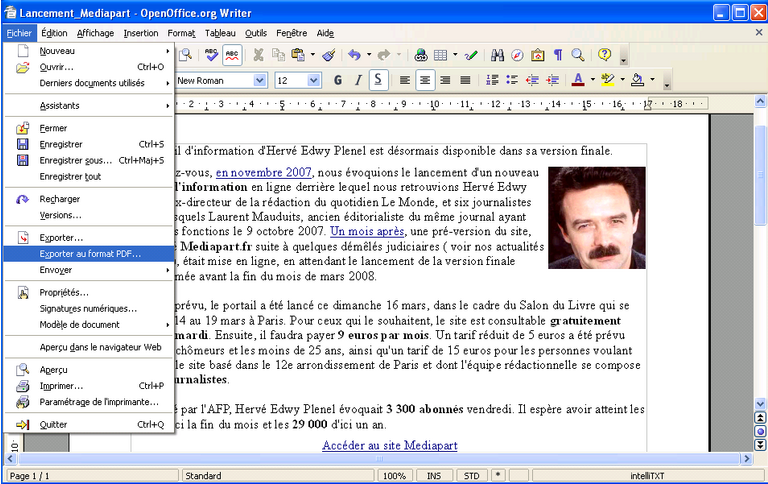This screenshot has height=484, width=768.
Task: Open 'Accéder au site Mediapart' link
Action: point(389,445)
